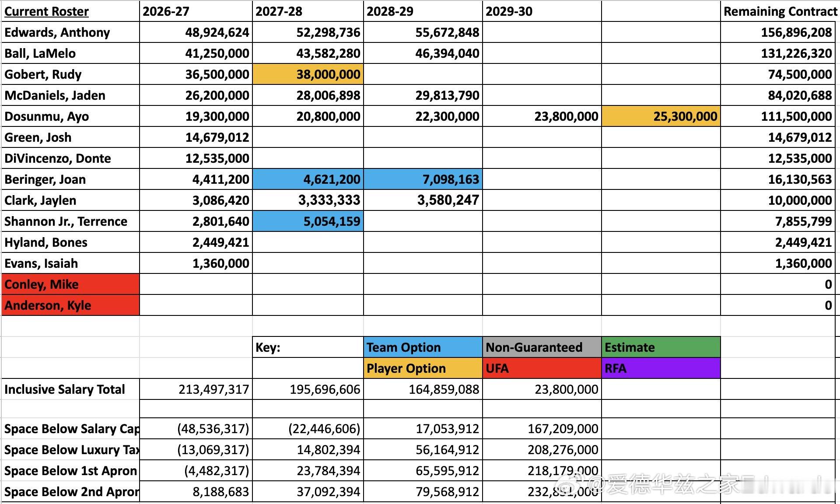Screen dimensions: 840x504
Task: Click the "Remaining Contract" column header
Action: click(780, 11)
